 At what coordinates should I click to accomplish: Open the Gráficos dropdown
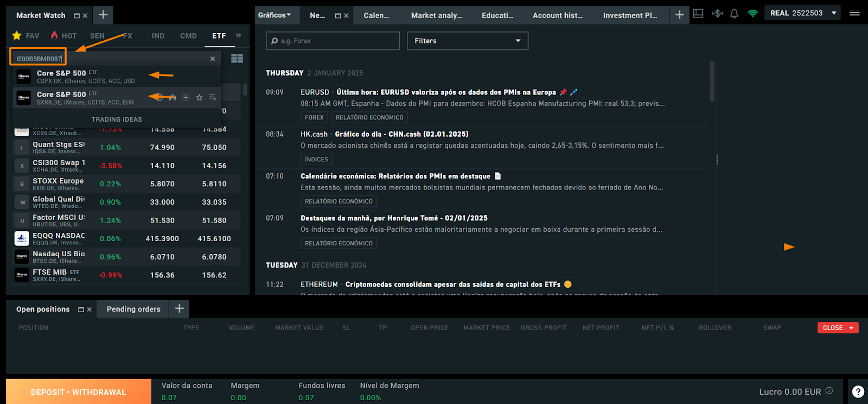tap(275, 15)
